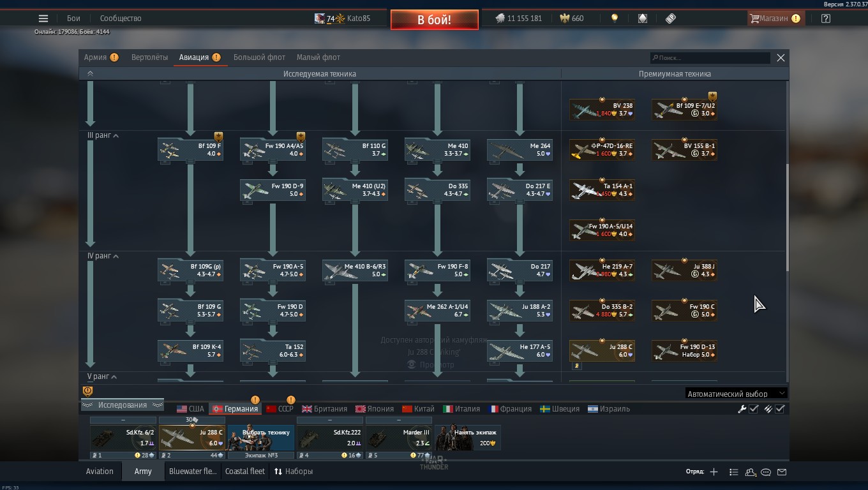Open the mail envelope icon
Screen dimensions: 868x490
pyautogui.click(x=782, y=472)
